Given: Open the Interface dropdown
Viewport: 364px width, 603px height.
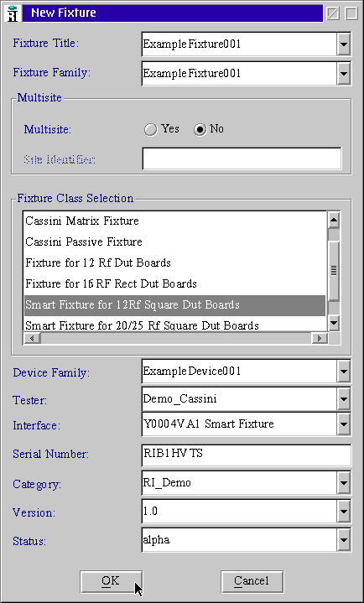Looking at the screenshot, I should tap(343, 424).
